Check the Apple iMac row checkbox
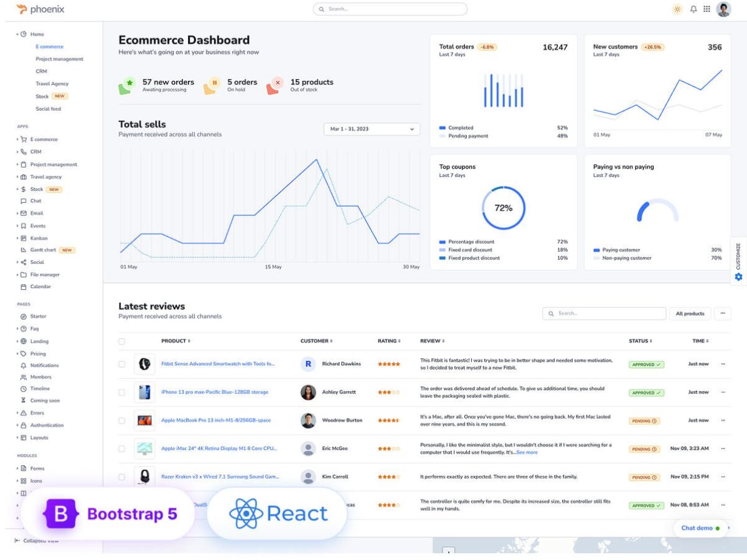Screen dimensions: 747x560 (x=121, y=449)
